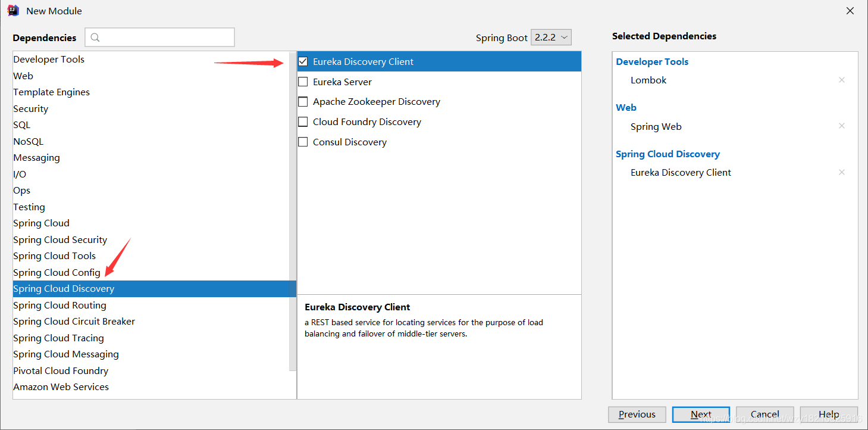Click the Eureka Server list row label
Screen dimensions: 868x430
pyautogui.click(x=342, y=82)
